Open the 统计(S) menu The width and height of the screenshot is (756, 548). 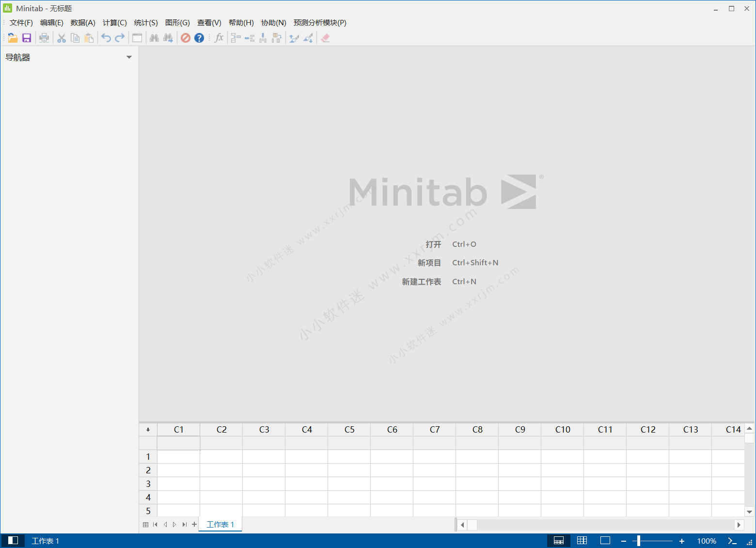tap(146, 23)
